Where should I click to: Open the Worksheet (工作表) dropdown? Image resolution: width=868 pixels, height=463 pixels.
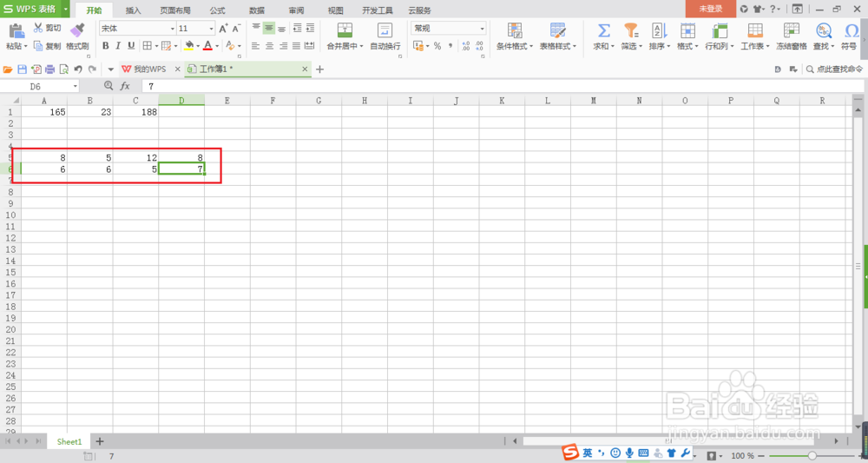[x=755, y=36]
